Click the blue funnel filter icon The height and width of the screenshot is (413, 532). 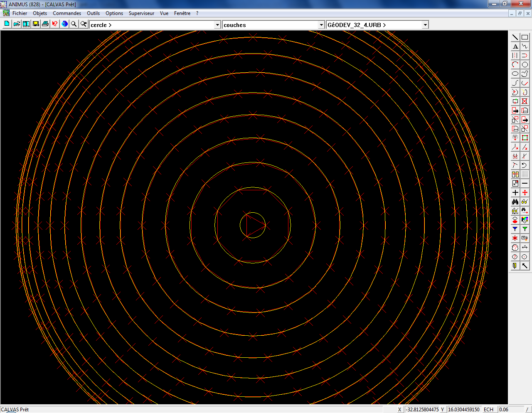click(515, 229)
